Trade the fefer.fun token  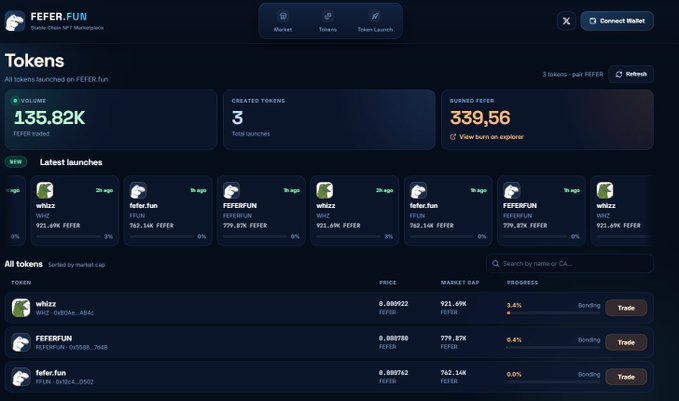click(x=626, y=377)
